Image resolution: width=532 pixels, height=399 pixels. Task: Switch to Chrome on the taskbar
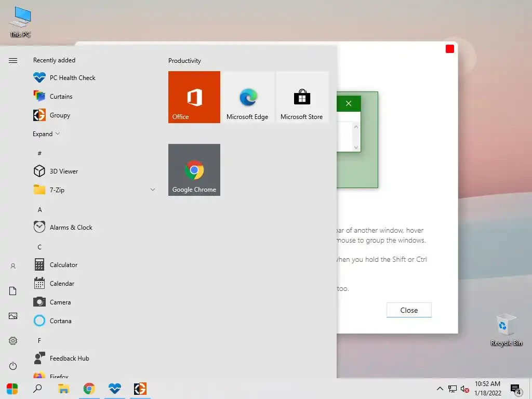click(89, 389)
